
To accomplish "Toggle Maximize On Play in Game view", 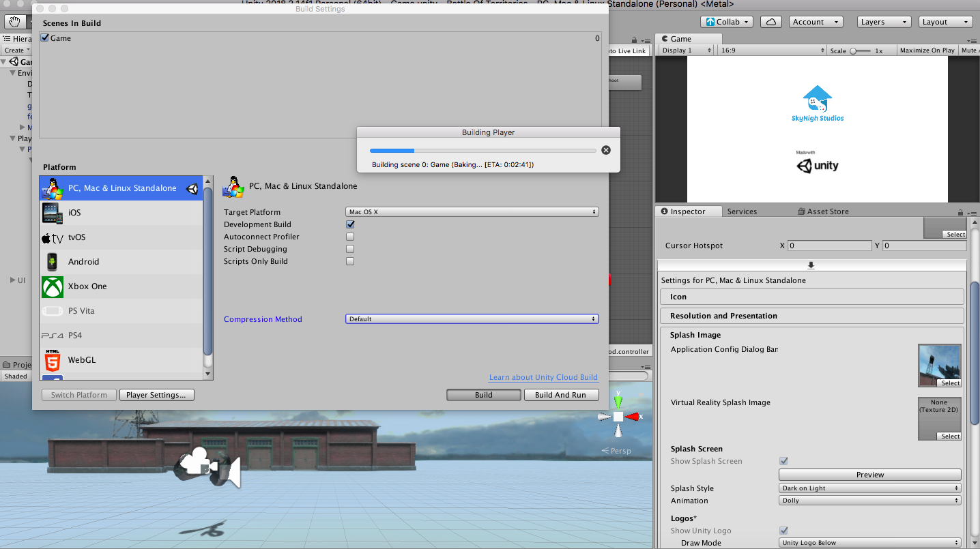I will click(x=927, y=50).
